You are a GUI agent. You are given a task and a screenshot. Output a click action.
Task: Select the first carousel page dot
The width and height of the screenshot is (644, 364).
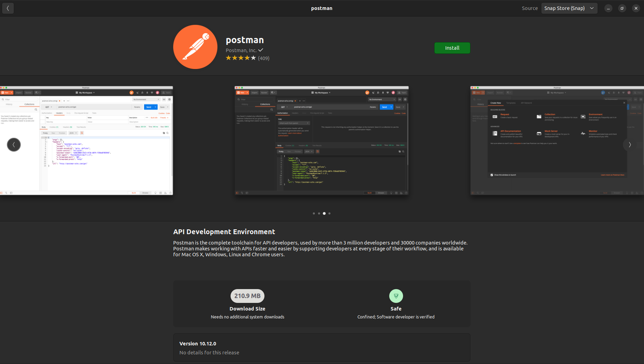(x=314, y=213)
